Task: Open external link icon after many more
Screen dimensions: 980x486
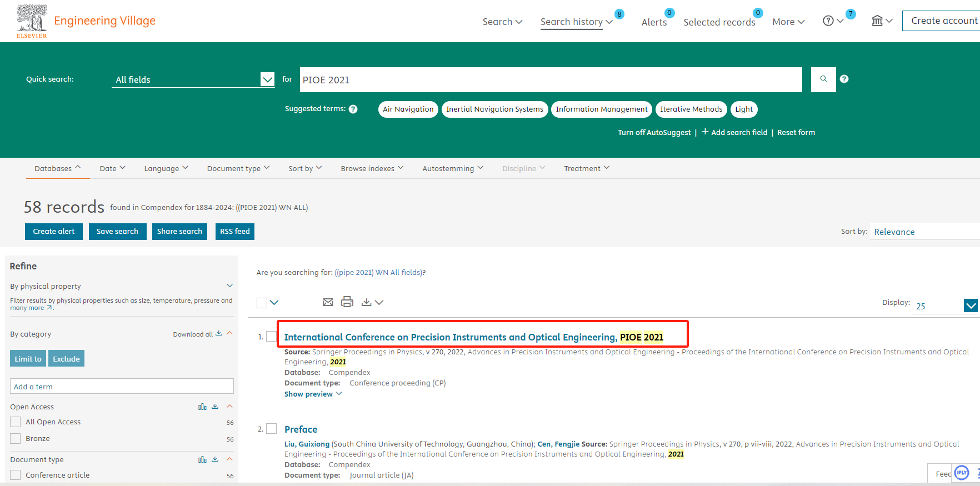Action: click(49, 308)
